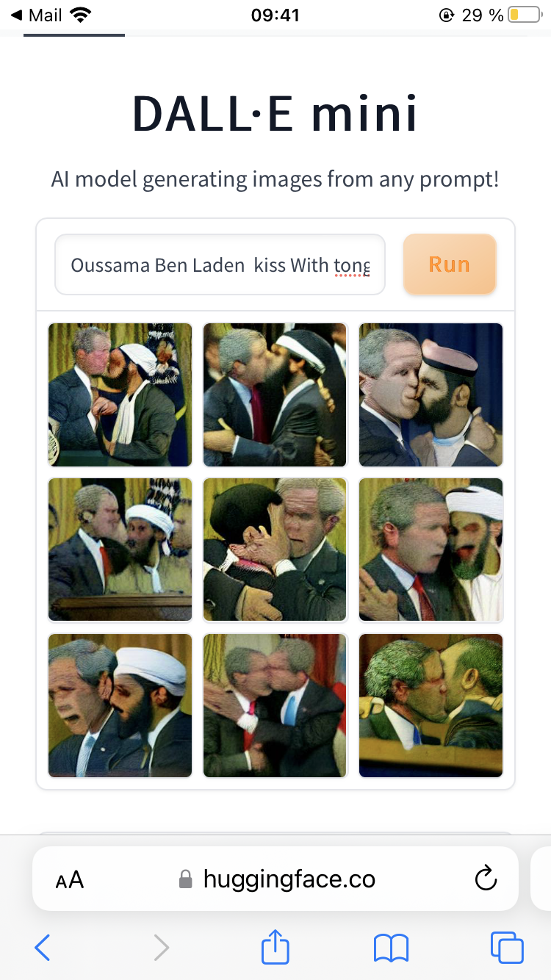Tap the DALL·E mini heading
Image resolution: width=551 pixels, height=980 pixels.
pyautogui.click(x=275, y=114)
